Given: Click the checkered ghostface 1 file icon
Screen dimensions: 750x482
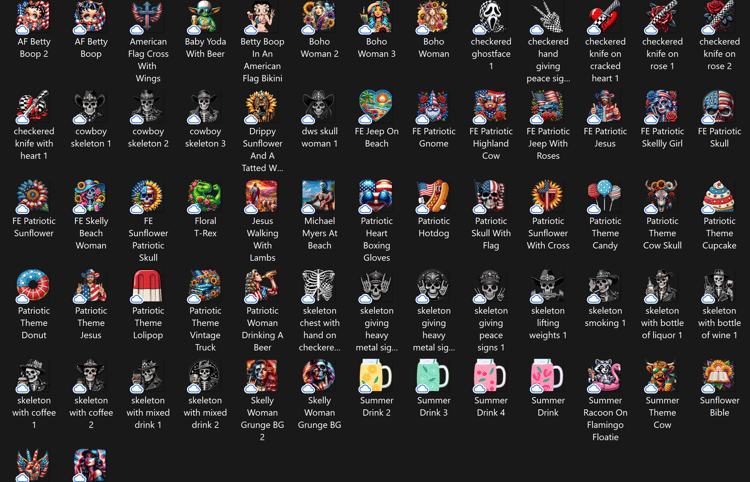Looking at the screenshot, I should [490, 17].
